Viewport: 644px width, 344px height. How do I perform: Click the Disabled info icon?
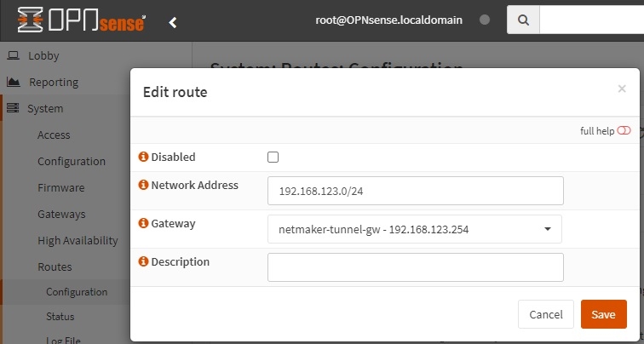[x=143, y=157]
